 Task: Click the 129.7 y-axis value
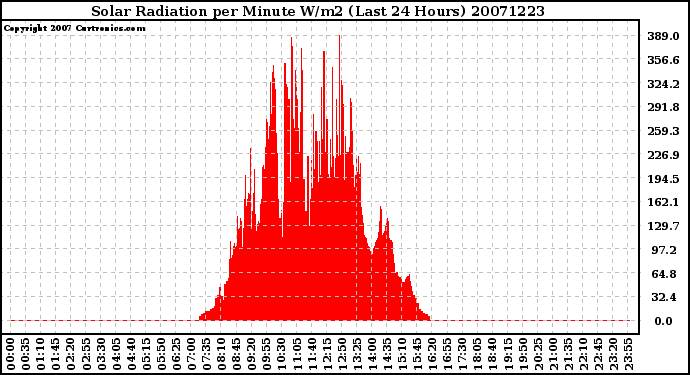point(663,226)
